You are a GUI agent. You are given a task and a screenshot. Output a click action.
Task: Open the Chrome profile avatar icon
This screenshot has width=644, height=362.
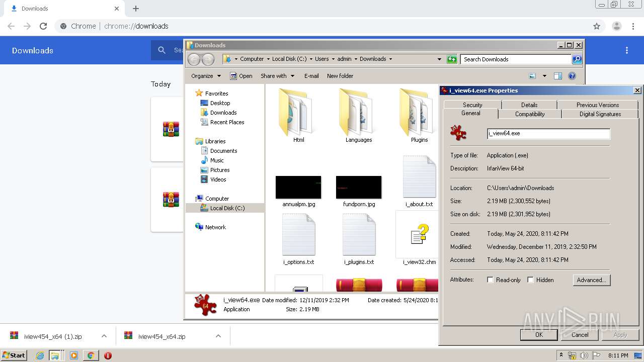coord(616,26)
